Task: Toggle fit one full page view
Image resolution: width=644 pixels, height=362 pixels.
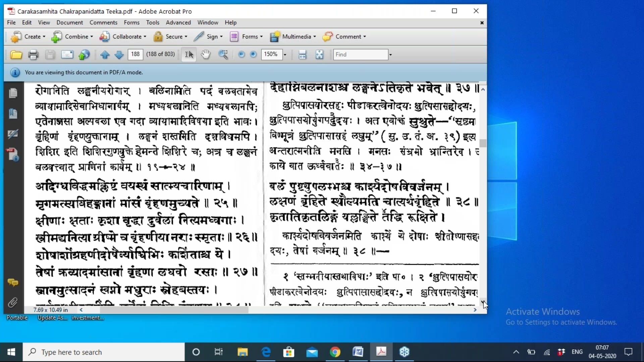Action: click(319, 55)
